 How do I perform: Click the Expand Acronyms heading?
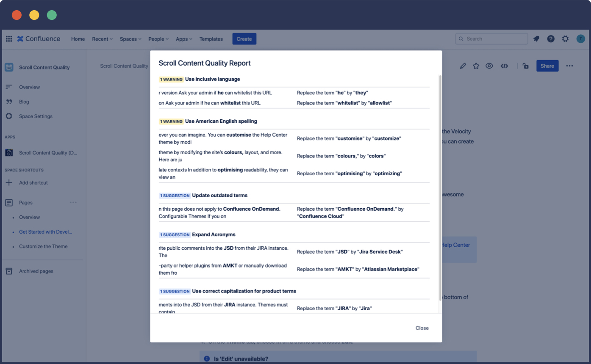click(x=214, y=234)
